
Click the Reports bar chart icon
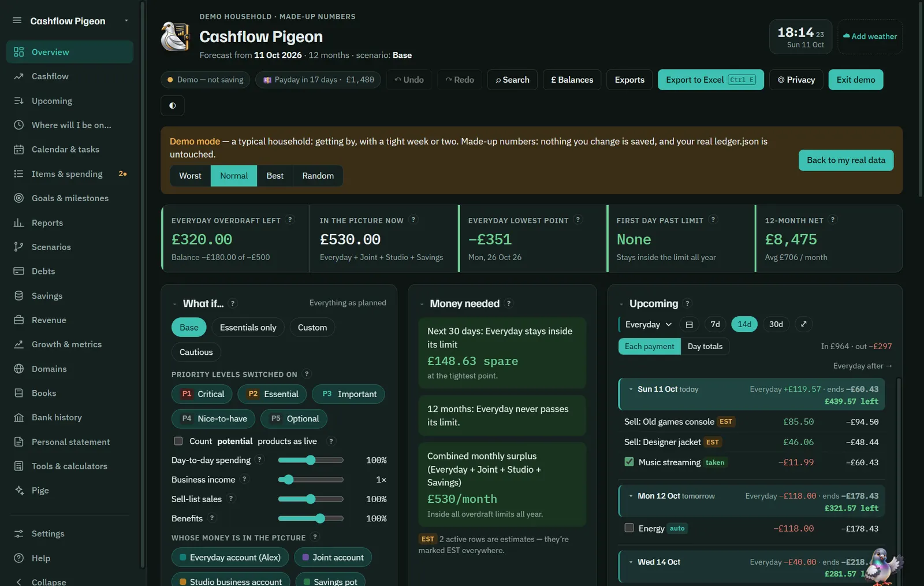19,223
